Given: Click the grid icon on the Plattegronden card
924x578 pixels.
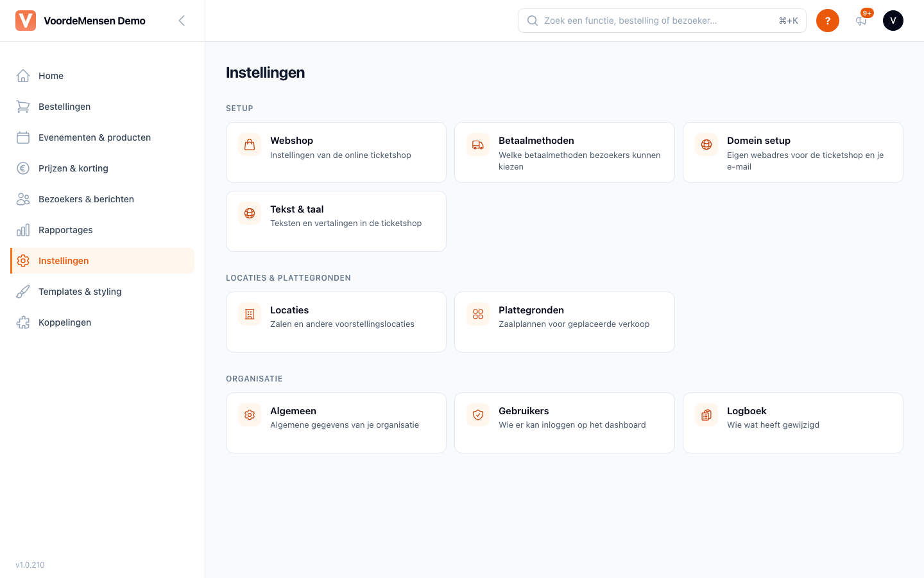Looking at the screenshot, I should pyautogui.click(x=478, y=314).
